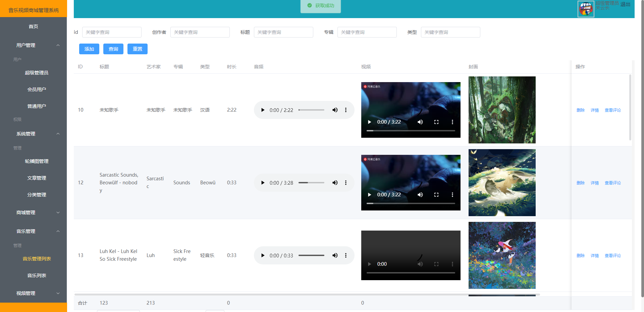Click the 查询 search button
This screenshot has width=644, height=312.
point(113,49)
